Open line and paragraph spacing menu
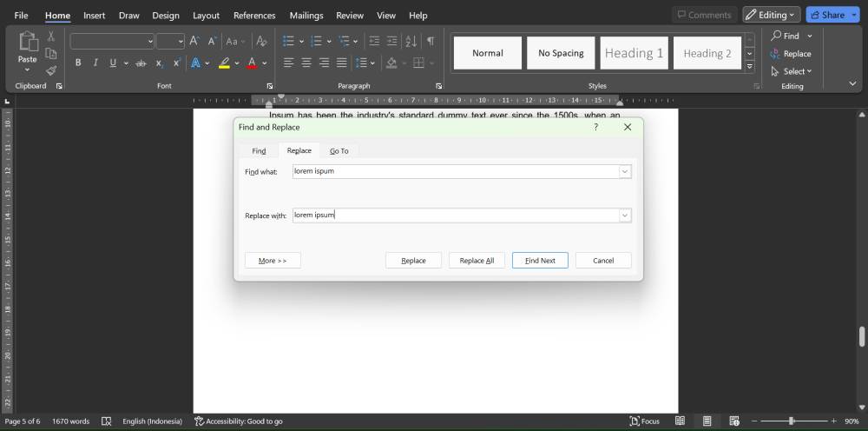This screenshot has height=431, width=868. [365, 63]
